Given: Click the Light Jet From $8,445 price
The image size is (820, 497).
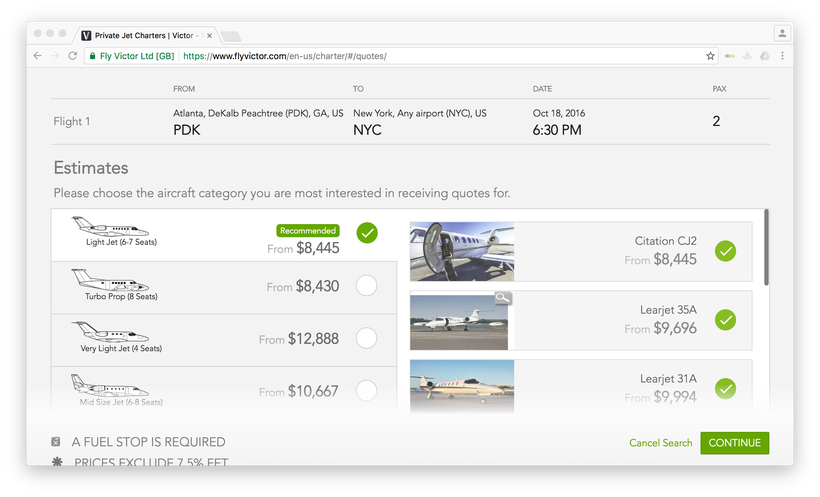Looking at the screenshot, I should coord(303,248).
